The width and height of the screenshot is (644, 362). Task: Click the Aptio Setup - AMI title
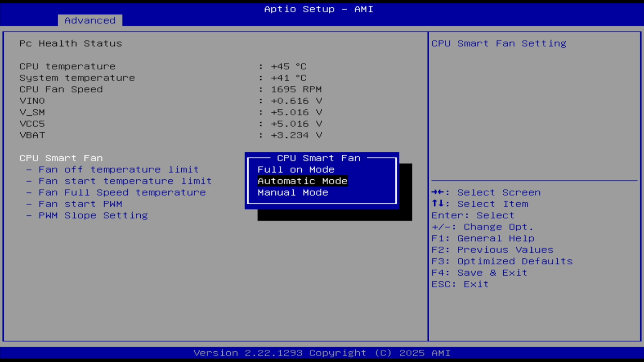(x=319, y=9)
